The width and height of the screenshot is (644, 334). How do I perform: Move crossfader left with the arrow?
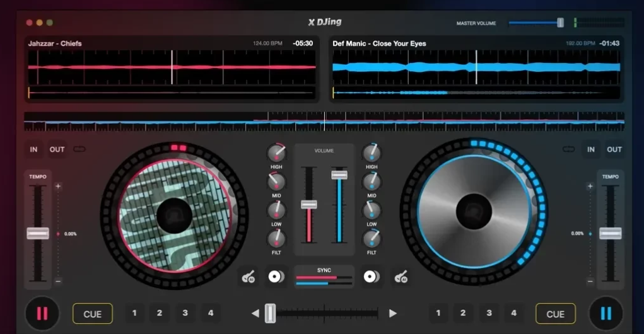point(255,313)
